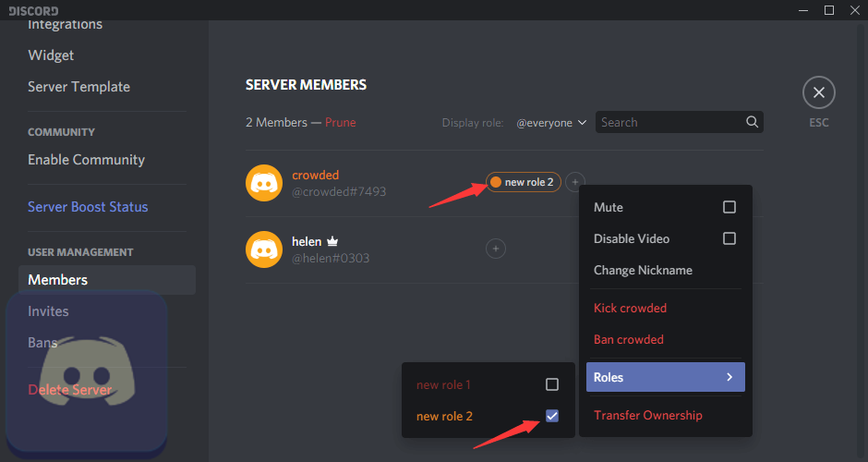Click helen's Discord avatar

point(264,249)
